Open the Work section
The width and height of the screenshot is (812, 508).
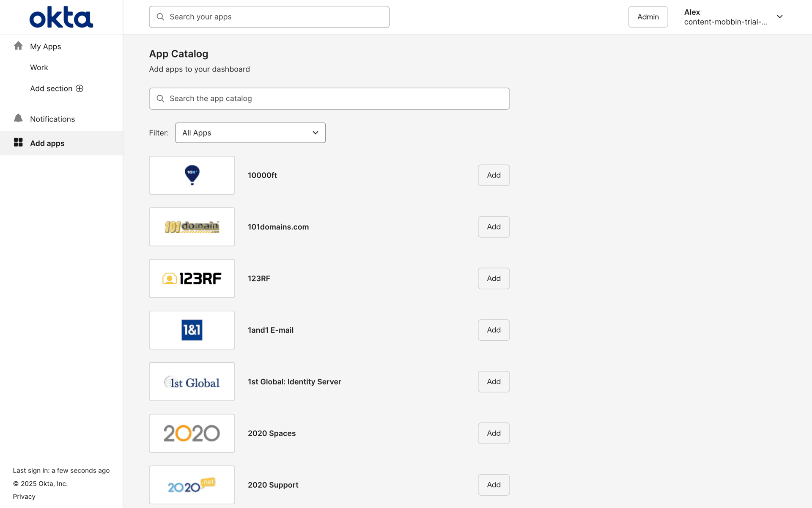pyautogui.click(x=39, y=67)
